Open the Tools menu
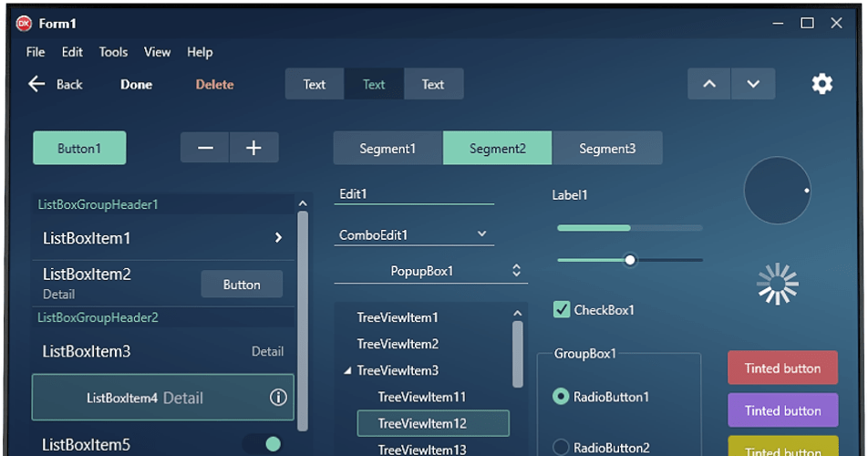This screenshot has height=456, width=868. click(x=113, y=52)
